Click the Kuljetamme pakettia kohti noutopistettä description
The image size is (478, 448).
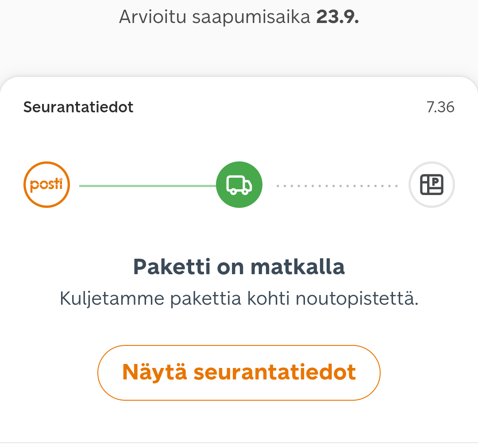click(x=239, y=299)
